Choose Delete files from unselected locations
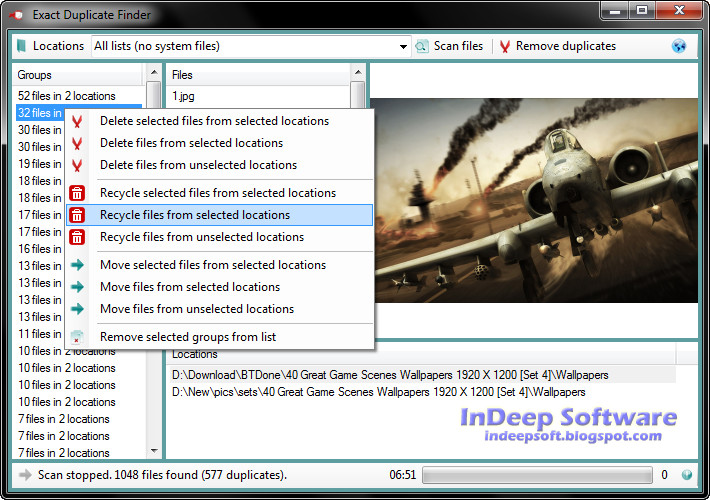This screenshot has width=710, height=500. 220,165
